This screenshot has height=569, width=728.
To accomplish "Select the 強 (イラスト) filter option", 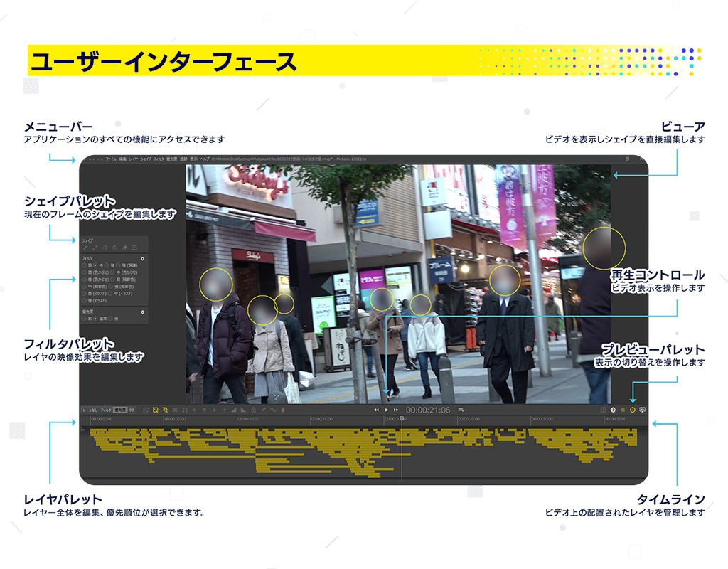I will (x=95, y=301).
